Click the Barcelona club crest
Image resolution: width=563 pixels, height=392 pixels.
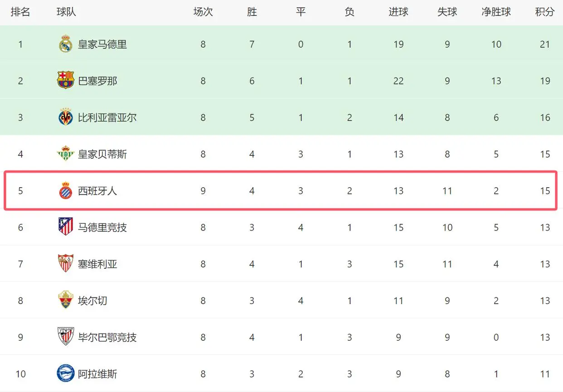coord(66,81)
